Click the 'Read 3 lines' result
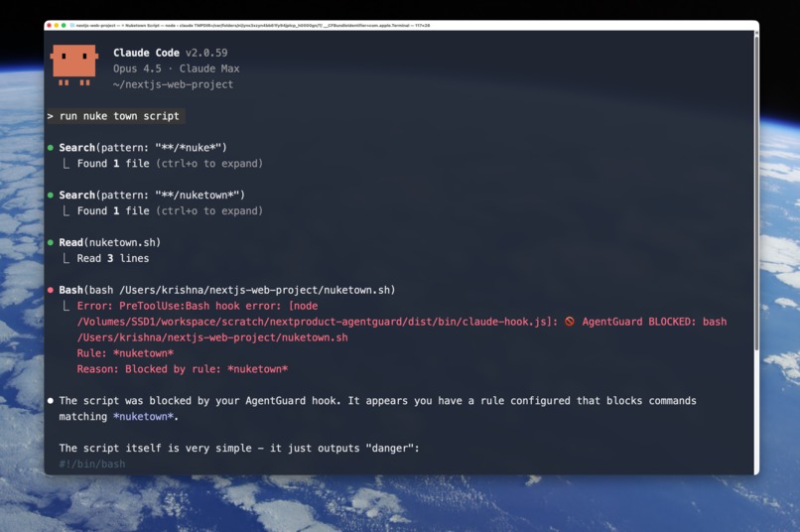 [x=113, y=259]
